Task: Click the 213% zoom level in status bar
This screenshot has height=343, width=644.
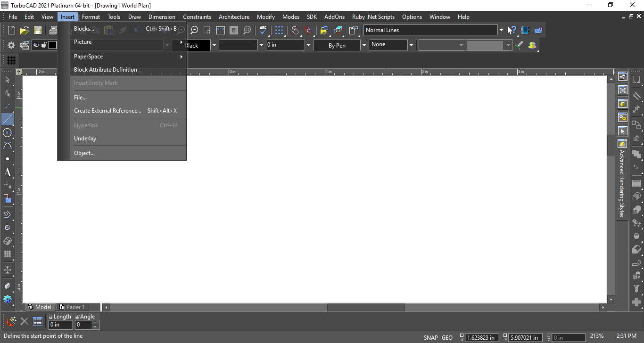Action: 596,336
